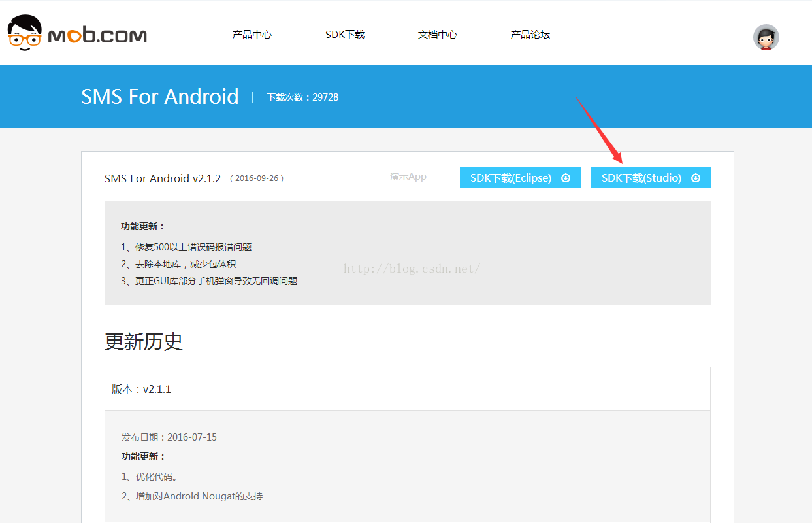Click the first 功能更新 heading in gray box
The width and height of the screenshot is (812, 523).
tap(144, 226)
